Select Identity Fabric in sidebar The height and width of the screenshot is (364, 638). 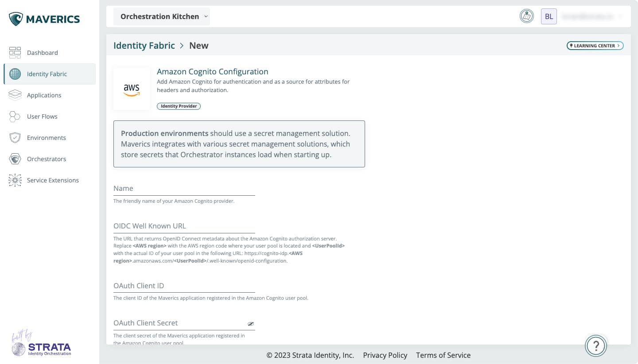point(50,74)
